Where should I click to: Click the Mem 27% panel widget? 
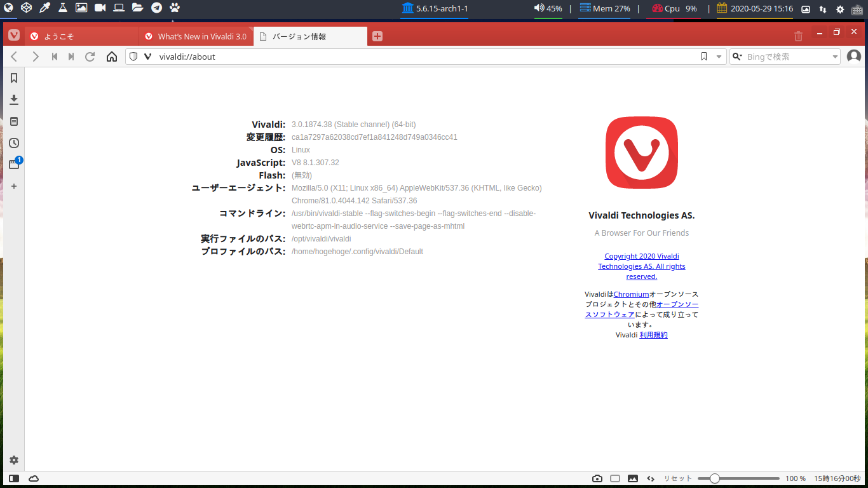pos(604,9)
